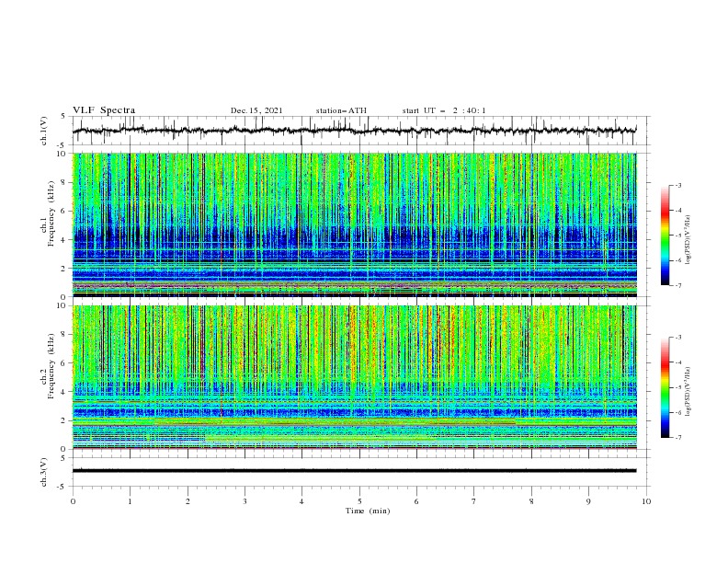Click the ch.1 voltage waveform trace
Viewport: 728px width, 563px height.
tap(355, 131)
